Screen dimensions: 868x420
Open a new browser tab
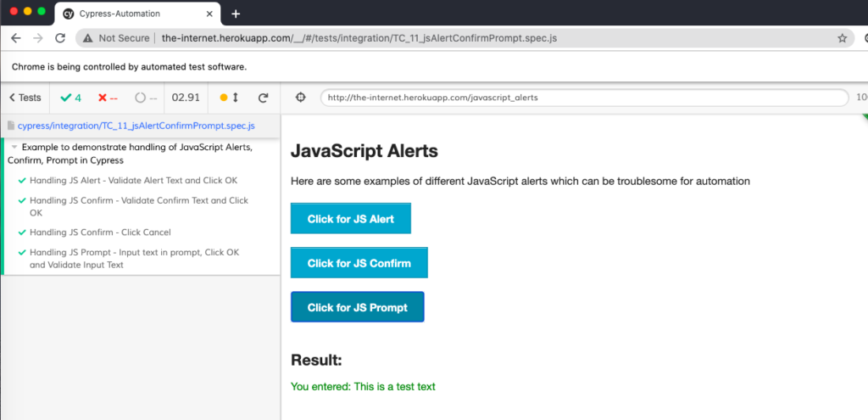coord(236,14)
